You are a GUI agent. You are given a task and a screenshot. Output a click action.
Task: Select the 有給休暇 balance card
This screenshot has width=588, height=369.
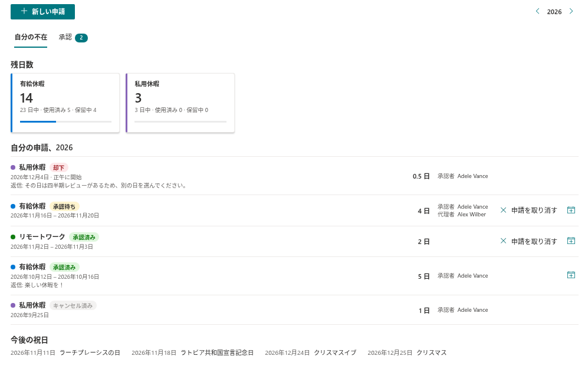click(x=65, y=103)
